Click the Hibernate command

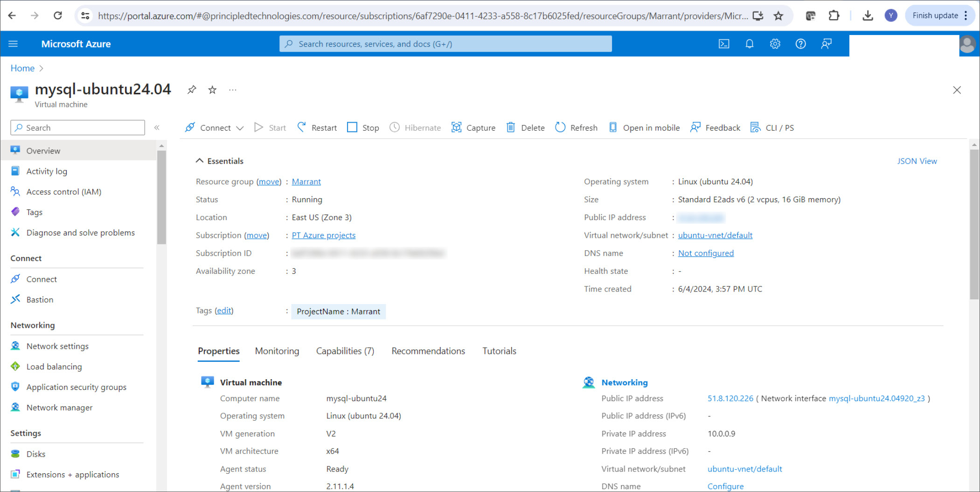(x=415, y=127)
